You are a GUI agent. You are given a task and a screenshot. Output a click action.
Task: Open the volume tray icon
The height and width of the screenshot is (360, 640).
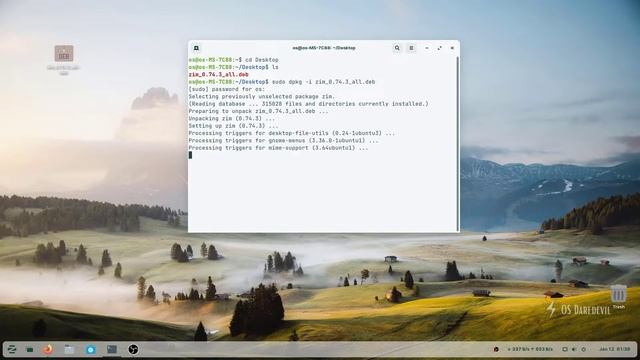pos(574,349)
